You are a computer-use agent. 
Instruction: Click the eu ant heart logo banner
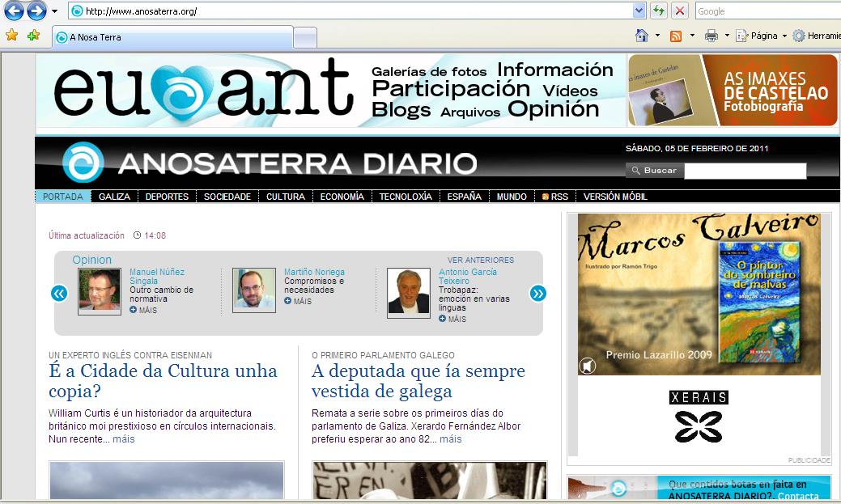pyautogui.click(x=204, y=91)
